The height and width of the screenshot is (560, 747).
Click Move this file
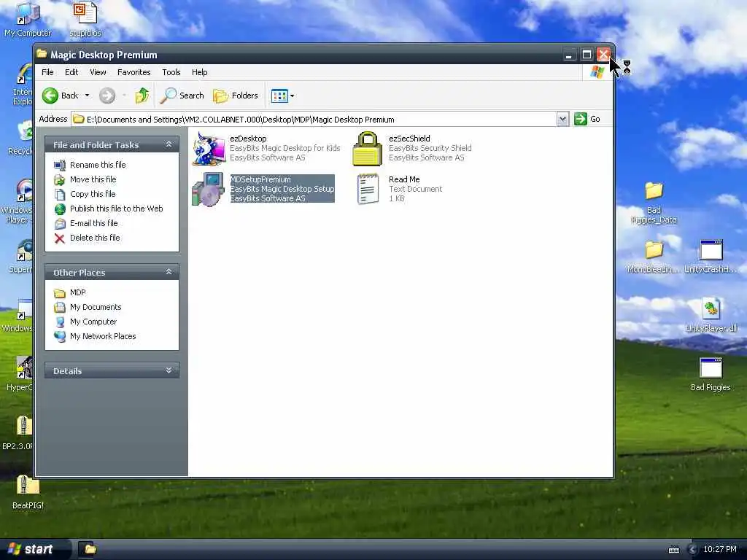(93, 179)
